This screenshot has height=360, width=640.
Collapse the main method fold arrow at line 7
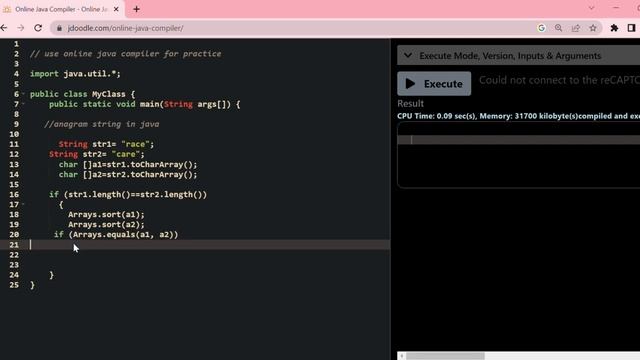tap(23, 104)
